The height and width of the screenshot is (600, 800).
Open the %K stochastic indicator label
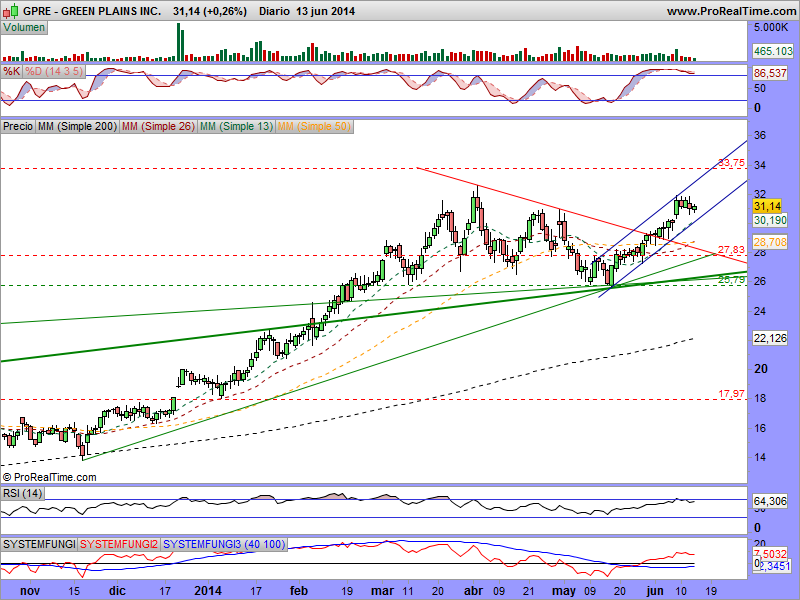[x=11, y=71]
